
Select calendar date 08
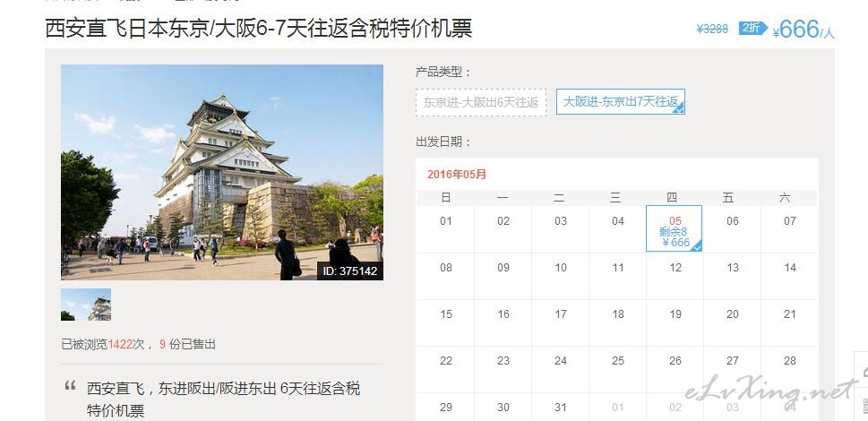(x=445, y=276)
